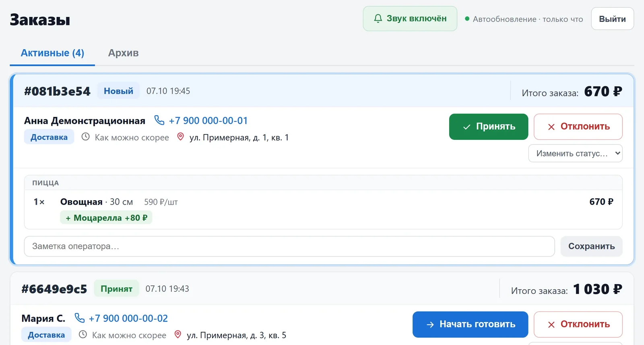Open the Архив tab
Image resolution: width=644 pixels, height=345 pixels.
coord(123,53)
